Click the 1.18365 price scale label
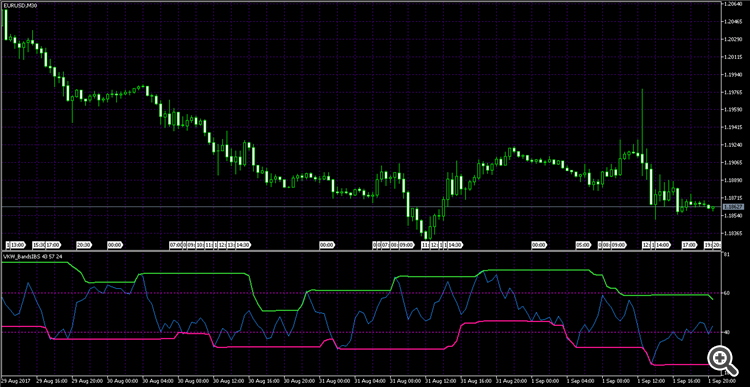750x387 pixels. click(733, 233)
